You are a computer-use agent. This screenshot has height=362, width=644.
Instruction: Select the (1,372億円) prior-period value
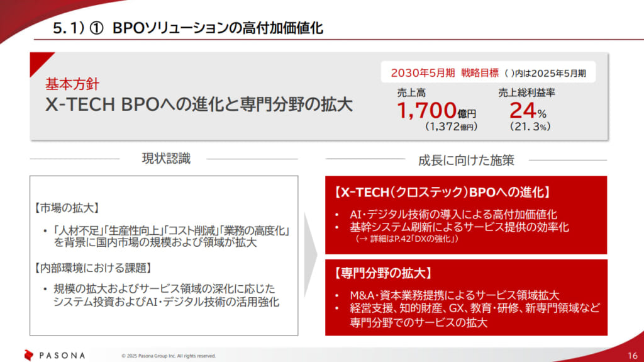click(x=450, y=127)
